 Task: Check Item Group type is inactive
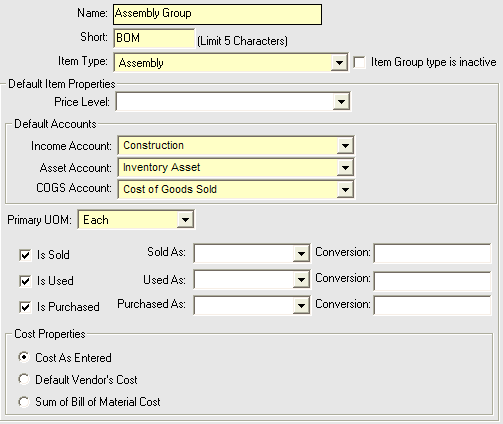[359, 62]
